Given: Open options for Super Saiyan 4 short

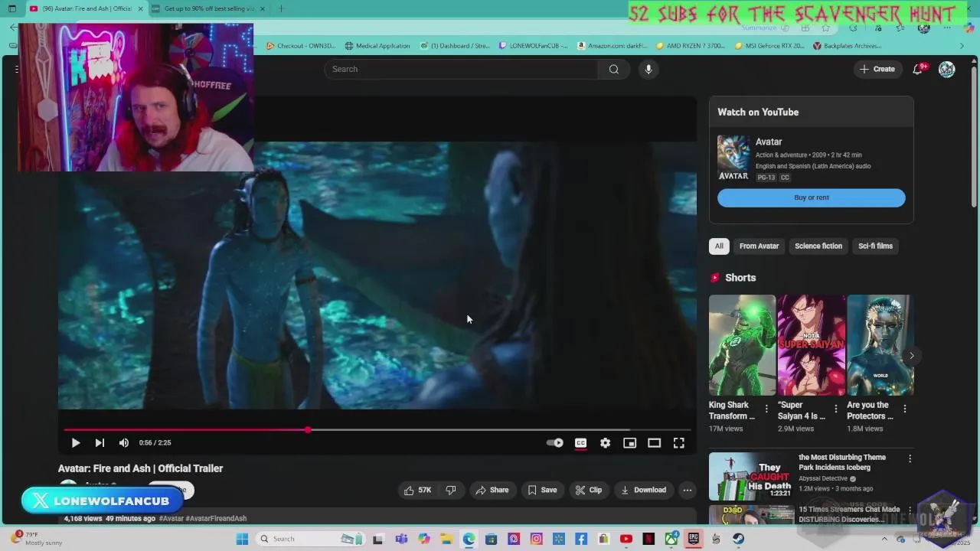Looking at the screenshot, I should (x=835, y=409).
